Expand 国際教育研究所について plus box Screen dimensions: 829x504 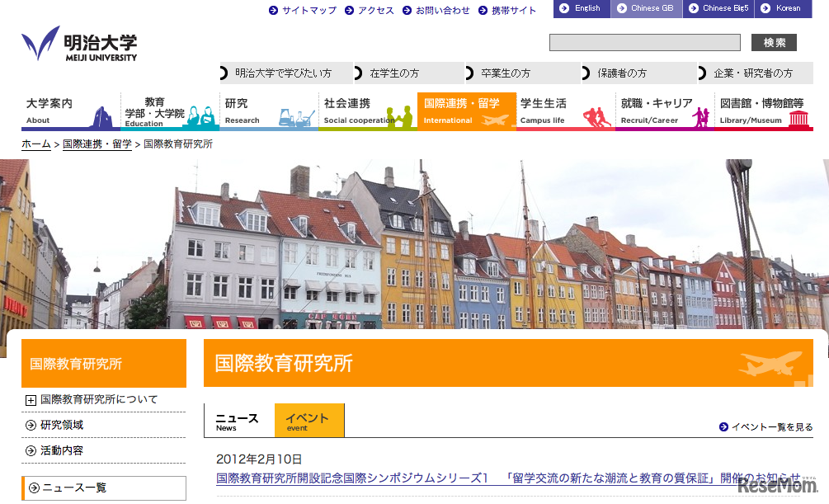(x=31, y=400)
